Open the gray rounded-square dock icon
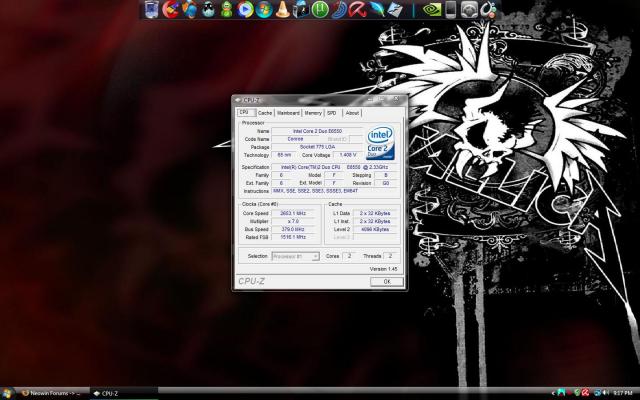 click(469, 9)
